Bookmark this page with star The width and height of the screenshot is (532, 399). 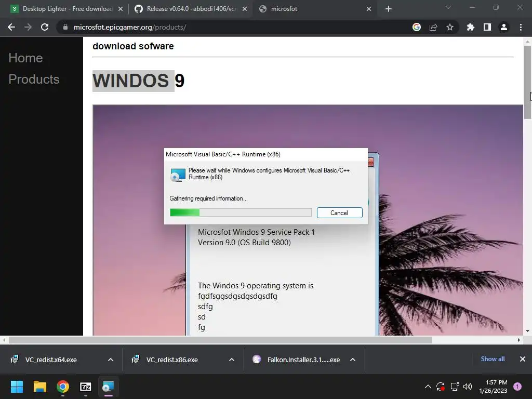[x=450, y=27]
